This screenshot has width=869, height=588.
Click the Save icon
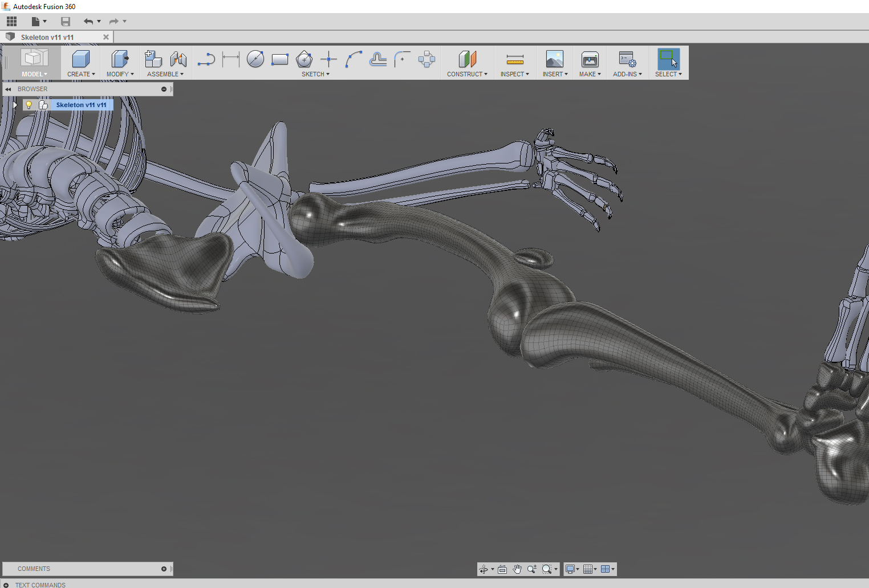click(x=66, y=22)
